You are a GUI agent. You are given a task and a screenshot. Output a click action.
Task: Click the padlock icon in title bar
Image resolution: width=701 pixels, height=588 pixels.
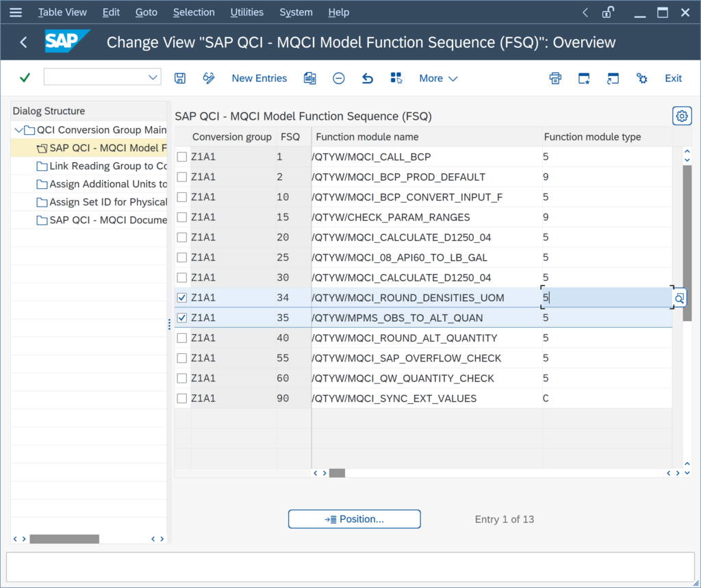[x=608, y=12]
